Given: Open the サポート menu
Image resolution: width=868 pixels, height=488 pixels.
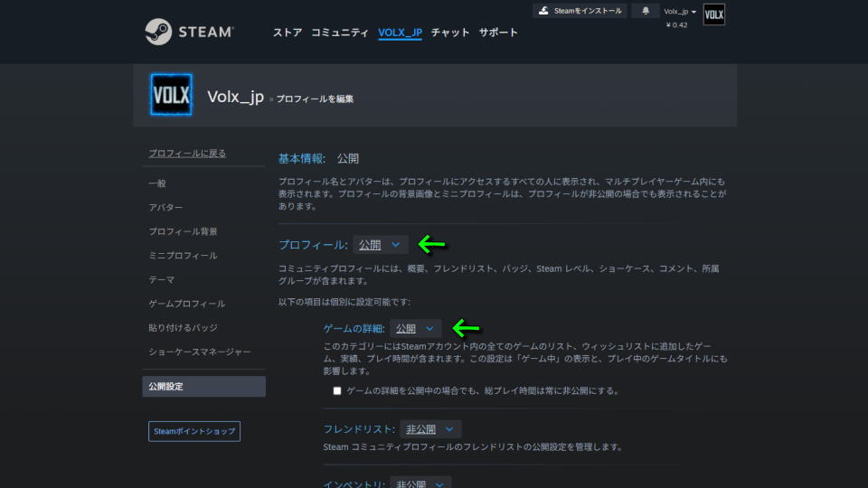Looking at the screenshot, I should click(498, 33).
